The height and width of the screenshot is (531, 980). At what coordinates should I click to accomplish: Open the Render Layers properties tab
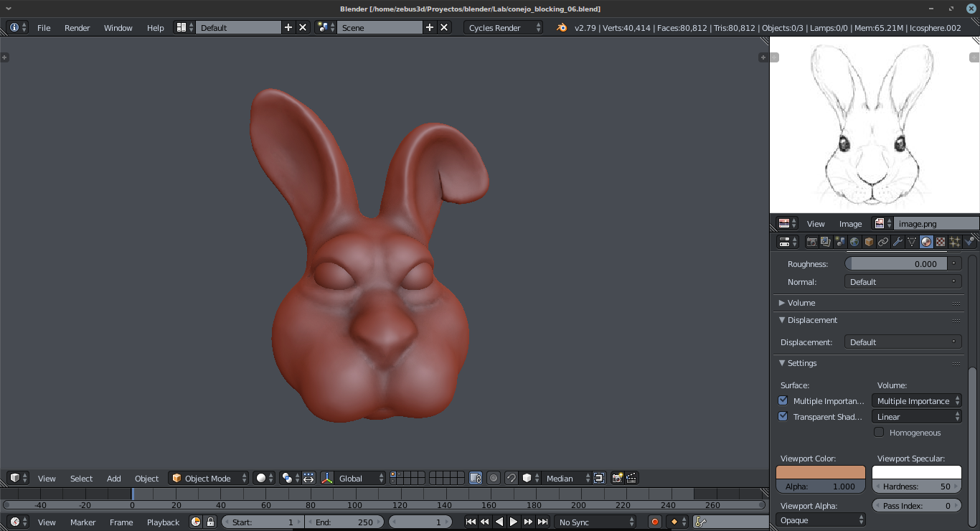click(x=826, y=242)
